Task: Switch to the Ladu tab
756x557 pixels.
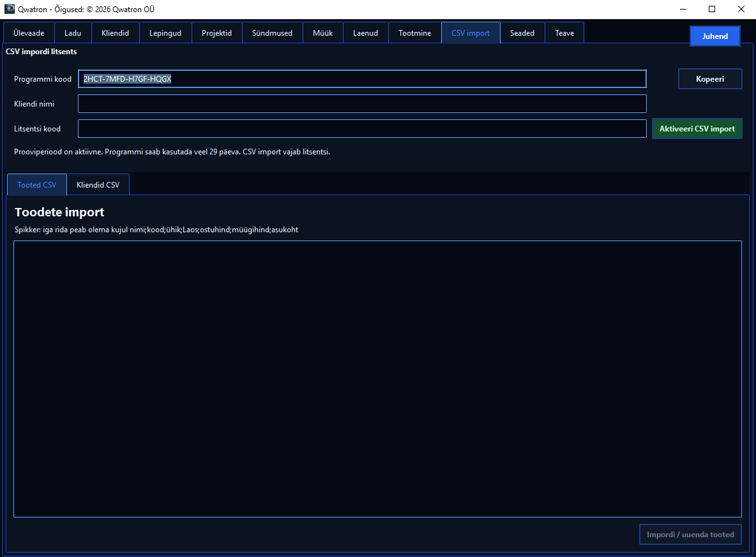Action: 73,33
